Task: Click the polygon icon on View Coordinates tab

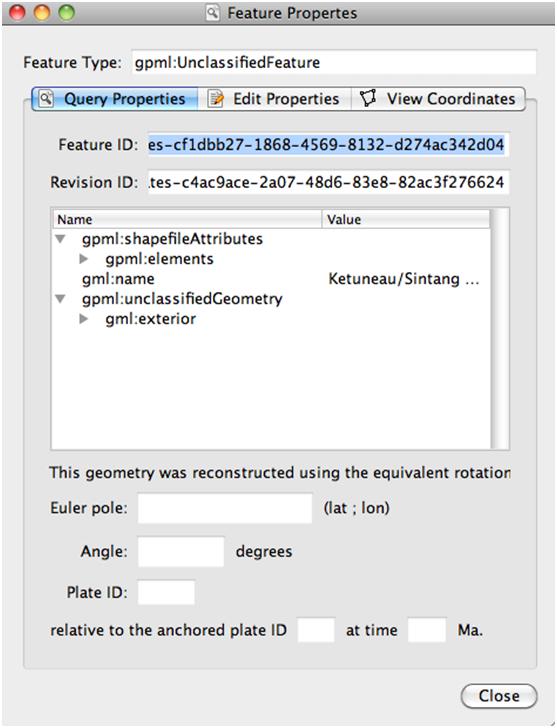Action: 368,98
